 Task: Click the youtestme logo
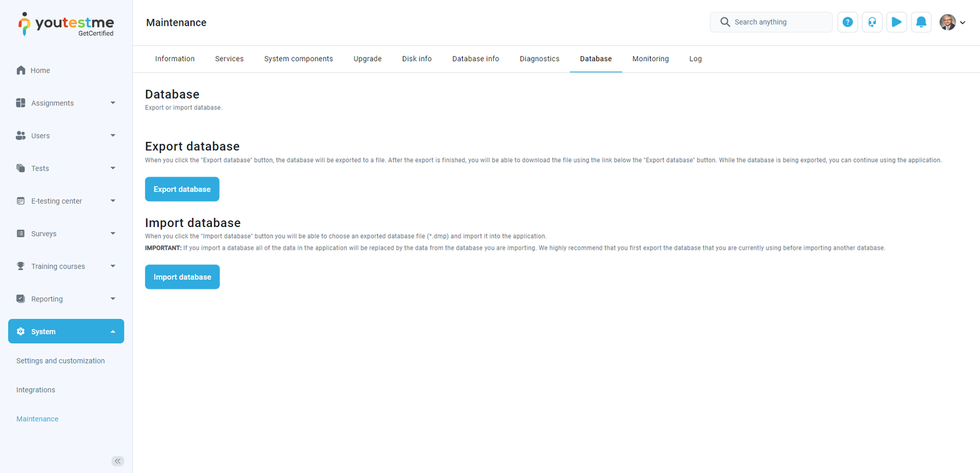point(66,24)
